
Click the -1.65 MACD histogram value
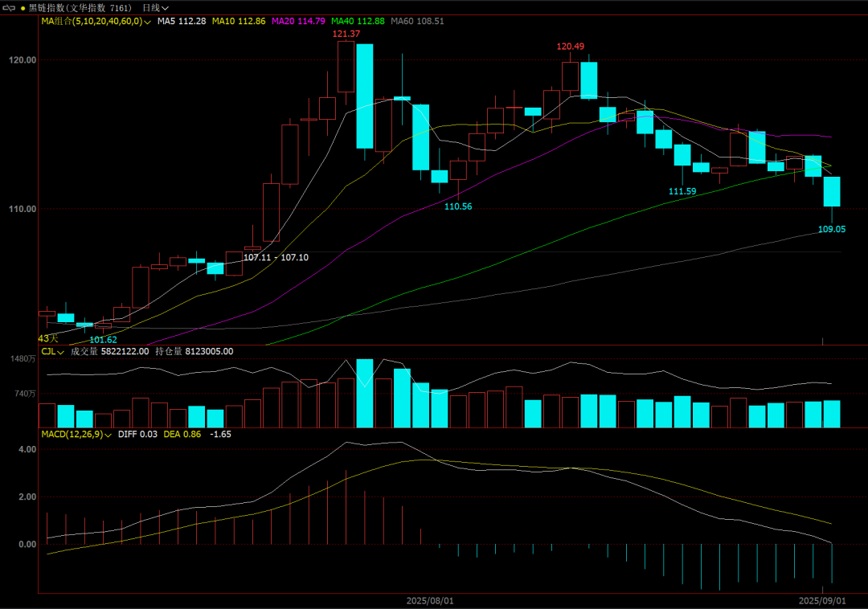click(x=220, y=434)
